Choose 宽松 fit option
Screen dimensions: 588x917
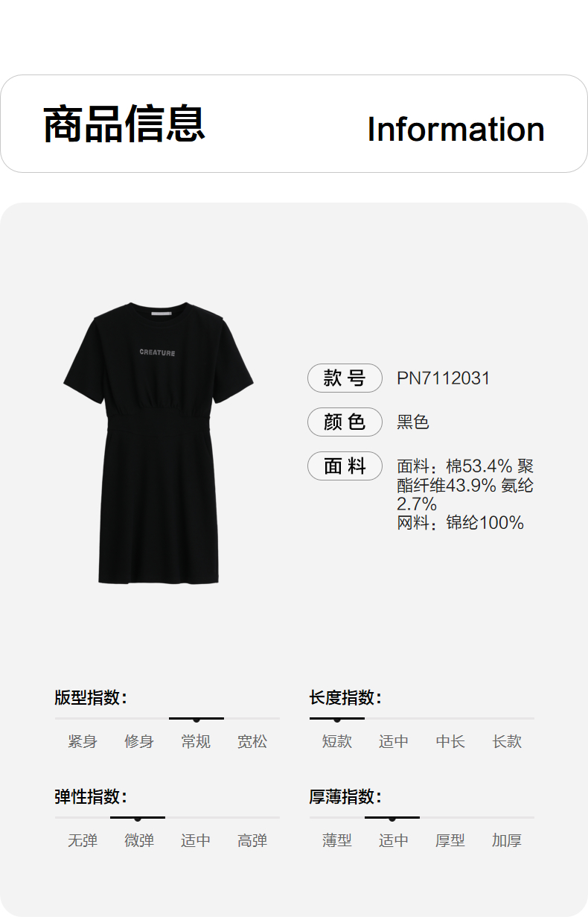click(252, 742)
